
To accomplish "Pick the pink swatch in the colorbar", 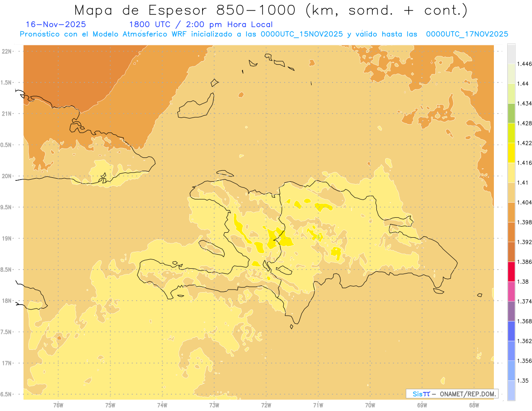I will [x=511, y=291].
